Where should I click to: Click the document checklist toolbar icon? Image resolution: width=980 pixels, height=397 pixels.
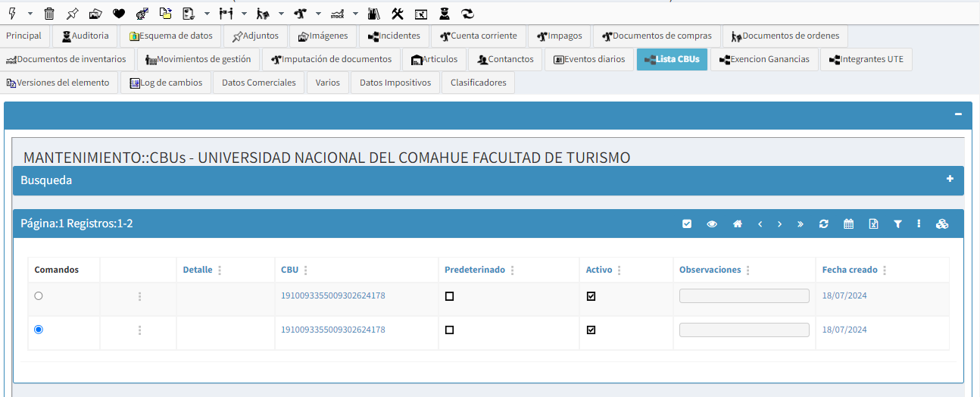click(x=189, y=14)
